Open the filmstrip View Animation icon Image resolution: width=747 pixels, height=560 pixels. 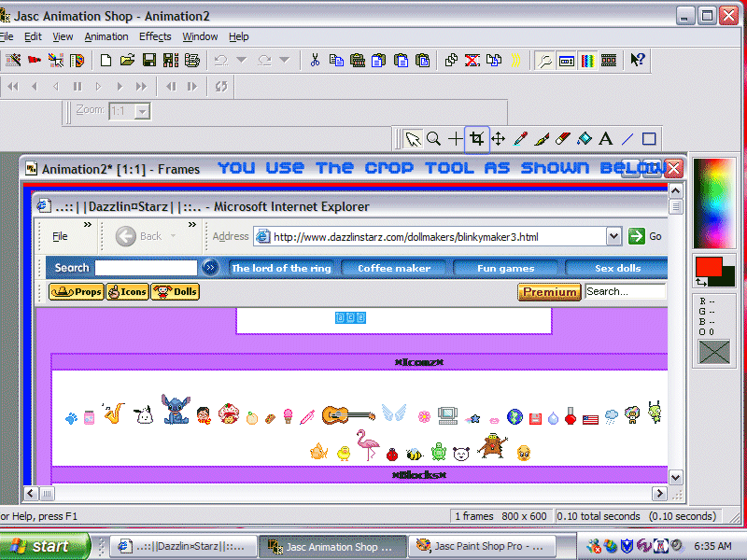pos(609,60)
